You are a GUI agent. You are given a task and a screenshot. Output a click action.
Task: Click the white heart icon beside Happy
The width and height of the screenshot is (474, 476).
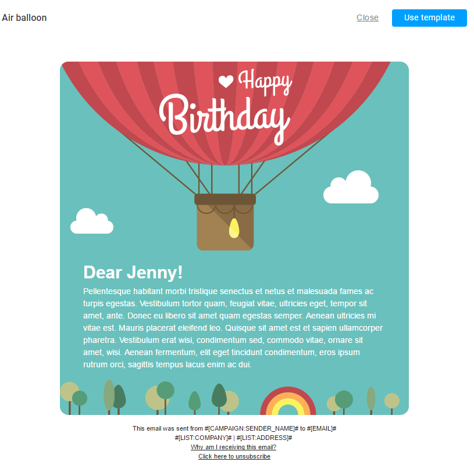pos(226,81)
